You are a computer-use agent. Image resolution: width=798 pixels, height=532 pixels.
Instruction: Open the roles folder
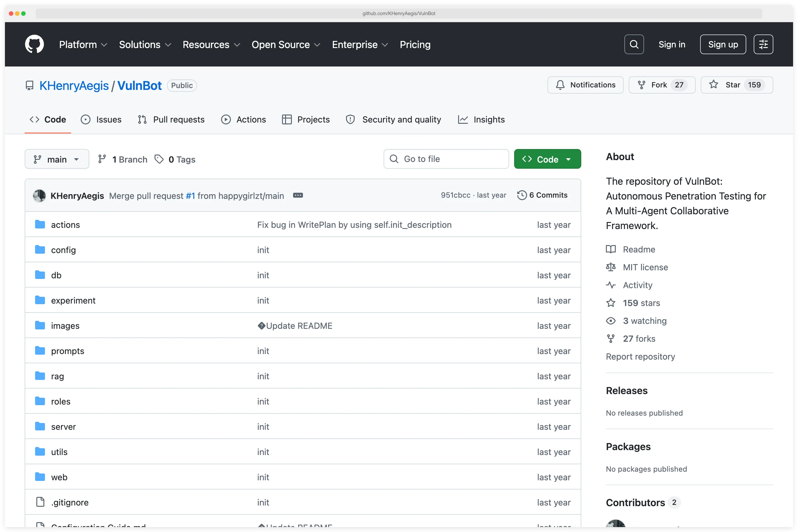click(61, 401)
